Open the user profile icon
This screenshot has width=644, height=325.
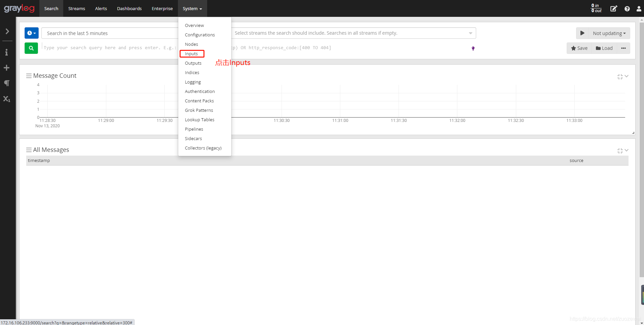[639, 9]
